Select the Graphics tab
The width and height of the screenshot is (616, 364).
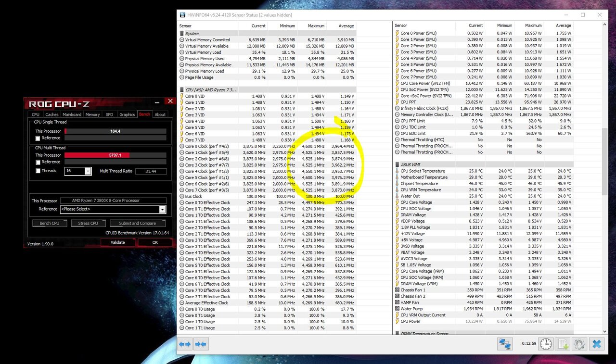(x=127, y=114)
